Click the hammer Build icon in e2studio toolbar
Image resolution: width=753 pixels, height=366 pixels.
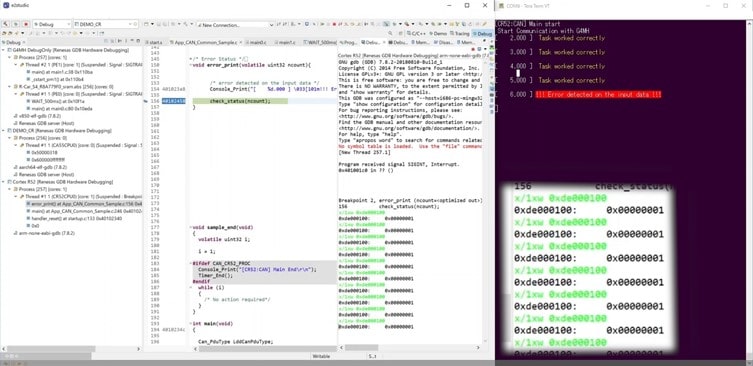point(6,24)
